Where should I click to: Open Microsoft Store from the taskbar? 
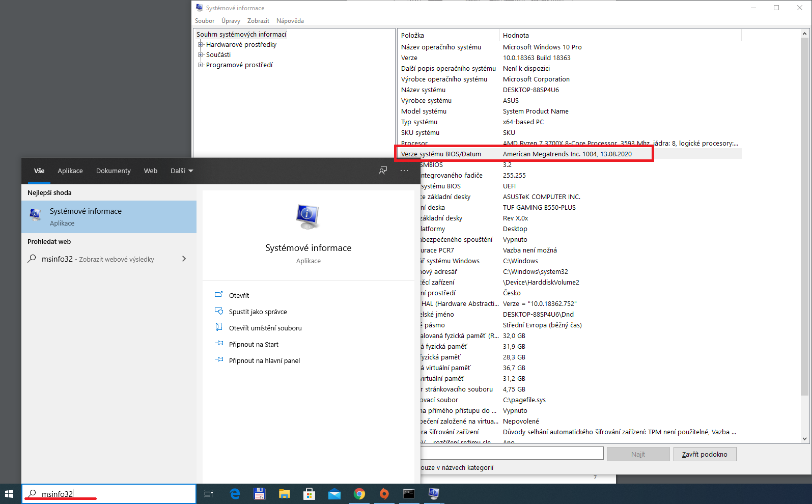pyautogui.click(x=309, y=494)
